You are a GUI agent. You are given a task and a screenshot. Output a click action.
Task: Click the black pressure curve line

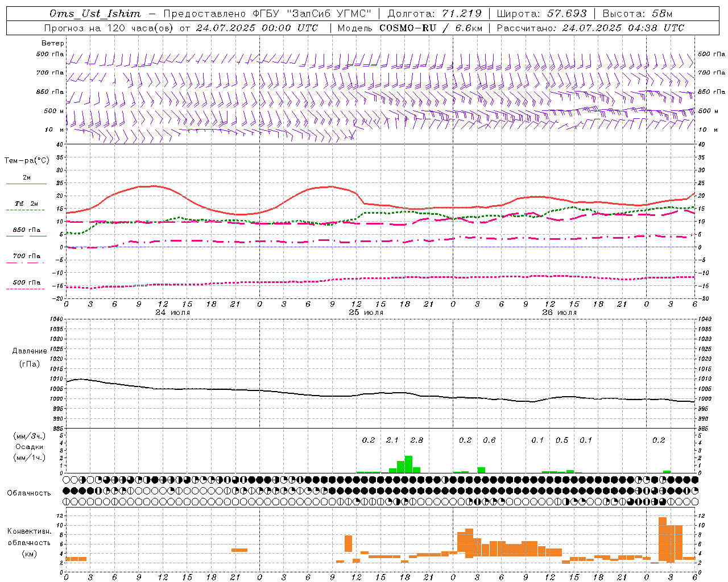point(380,393)
